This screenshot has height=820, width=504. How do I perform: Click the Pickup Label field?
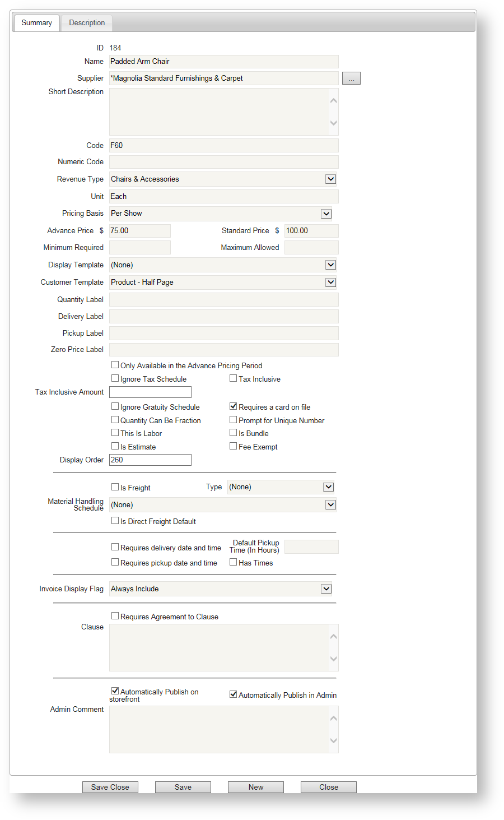coord(224,333)
